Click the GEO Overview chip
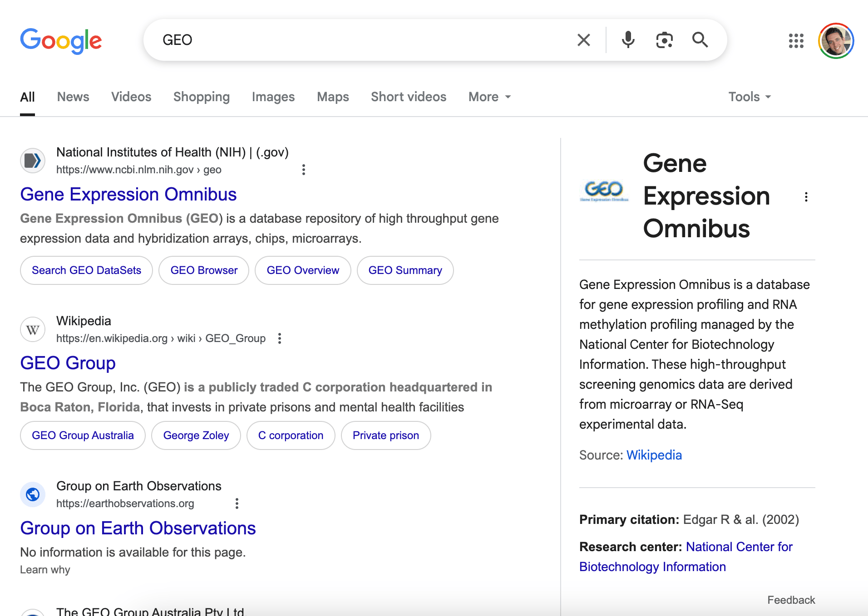This screenshot has height=616, width=868. click(303, 270)
